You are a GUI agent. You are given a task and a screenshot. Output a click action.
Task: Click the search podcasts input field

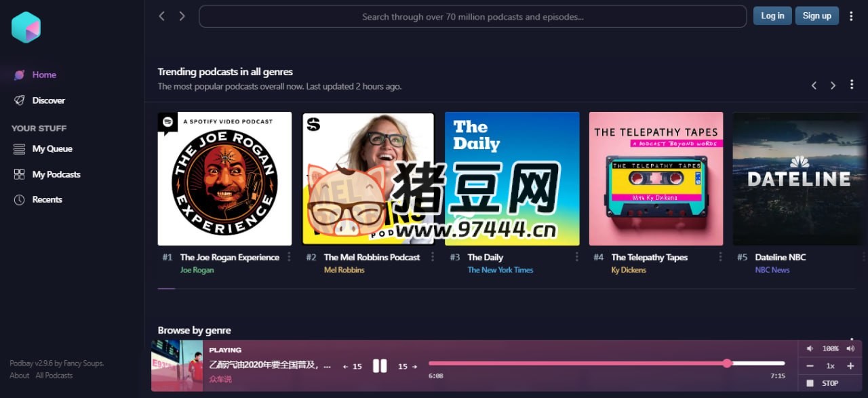[473, 17]
